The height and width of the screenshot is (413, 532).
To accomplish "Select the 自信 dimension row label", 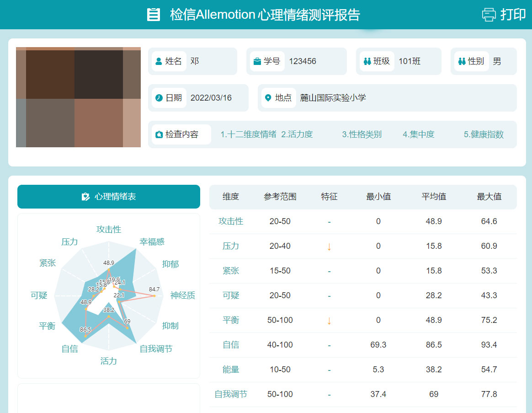I will click(231, 345).
